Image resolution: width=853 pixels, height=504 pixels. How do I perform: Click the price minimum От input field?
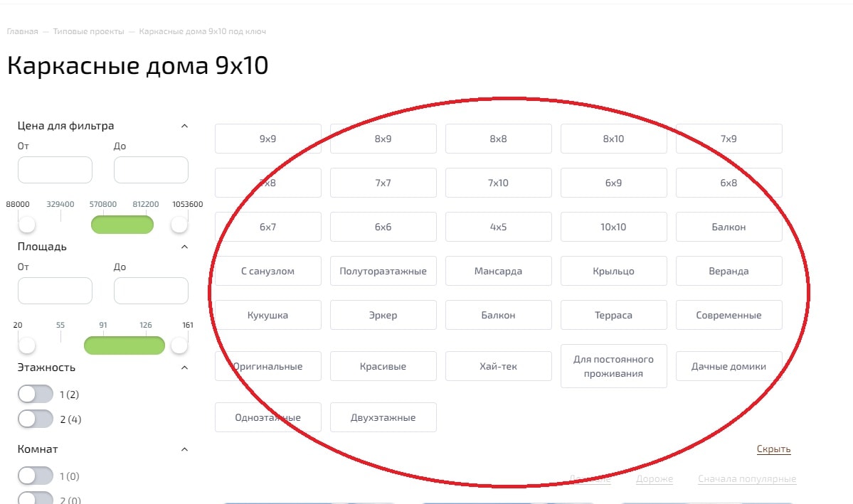[55, 170]
